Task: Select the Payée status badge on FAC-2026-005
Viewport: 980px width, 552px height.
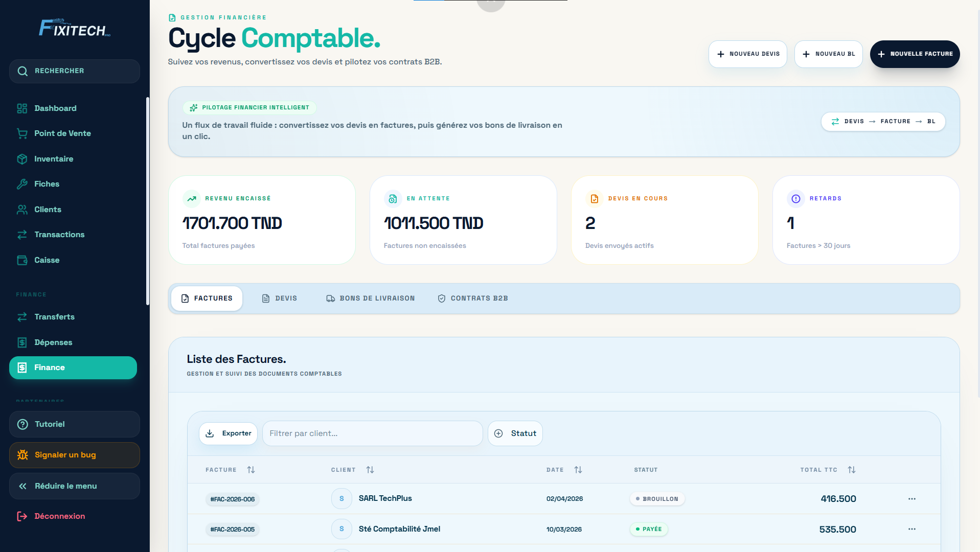Action: pos(649,529)
